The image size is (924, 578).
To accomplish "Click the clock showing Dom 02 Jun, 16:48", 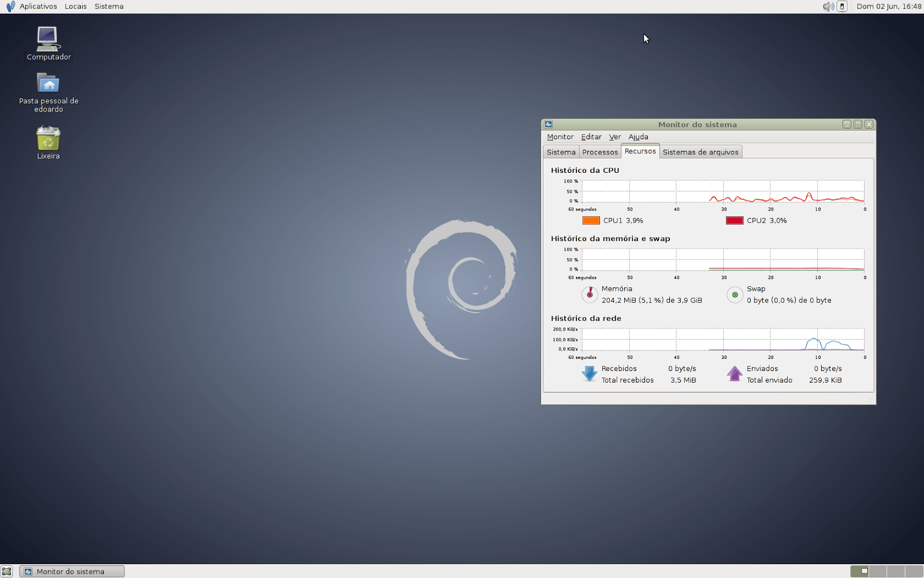I will pyautogui.click(x=889, y=6).
